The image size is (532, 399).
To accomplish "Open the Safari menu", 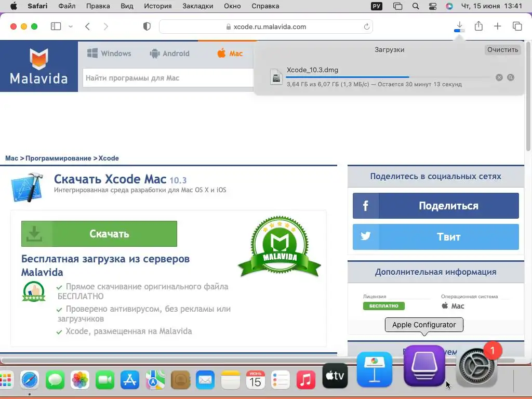I will (x=37, y=6).
